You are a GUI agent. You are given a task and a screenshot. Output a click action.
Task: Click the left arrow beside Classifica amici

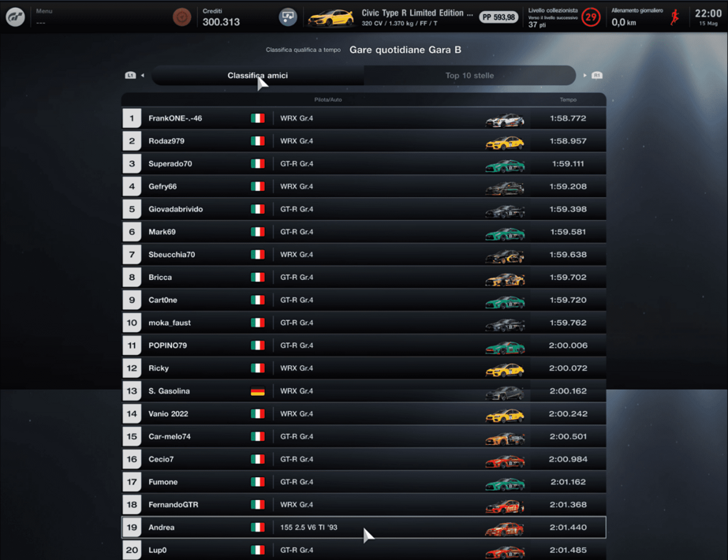[x=143, y=75]
